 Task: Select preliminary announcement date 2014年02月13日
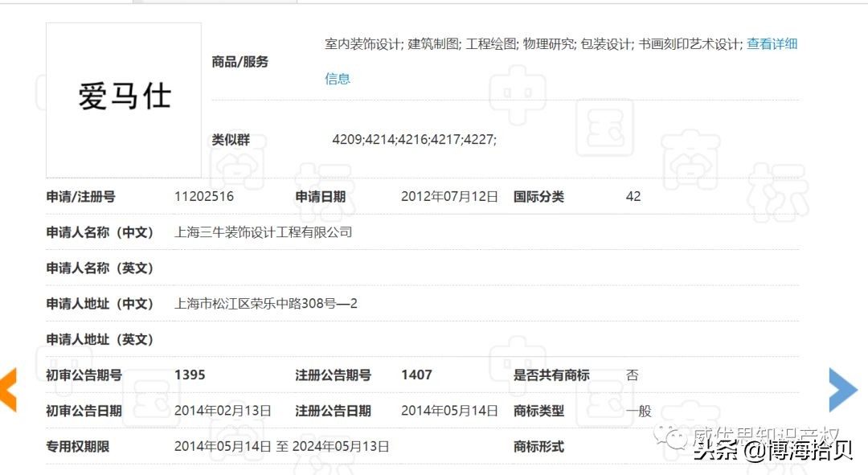[x=223, y=411]
